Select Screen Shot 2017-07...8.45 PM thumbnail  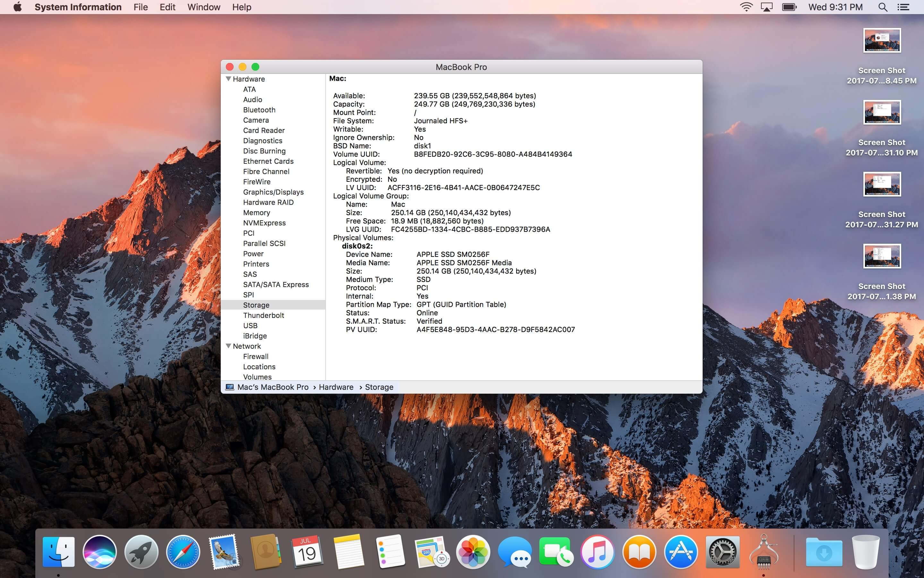click(x=882, y=40)
